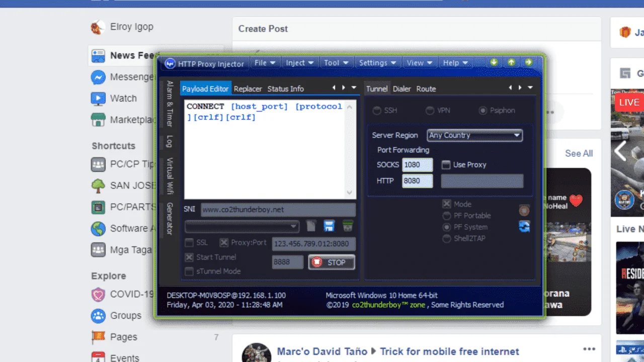Viewport: 644px width, 362px height.
Task: Toggle the Use Proxy checkbox
Action: point(446,164)
